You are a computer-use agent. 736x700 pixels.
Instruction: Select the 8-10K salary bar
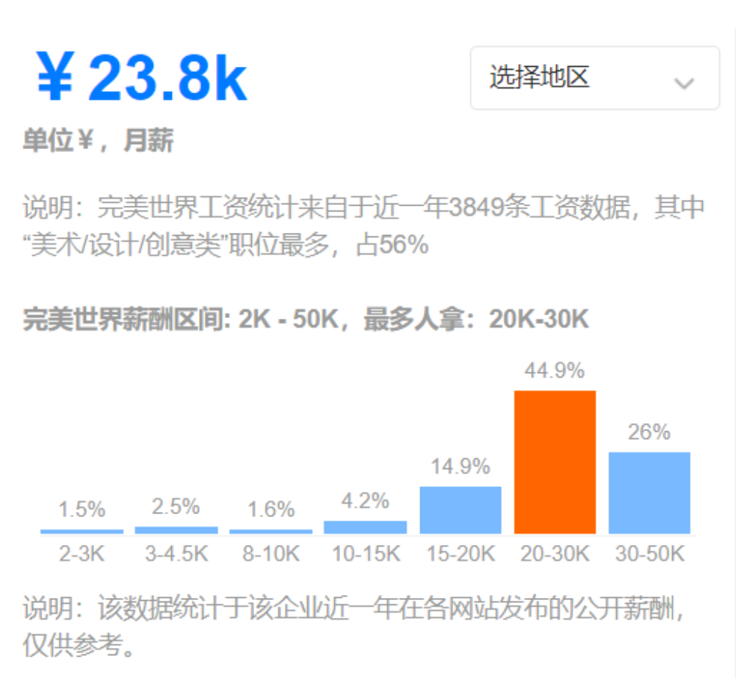(271, 532)
